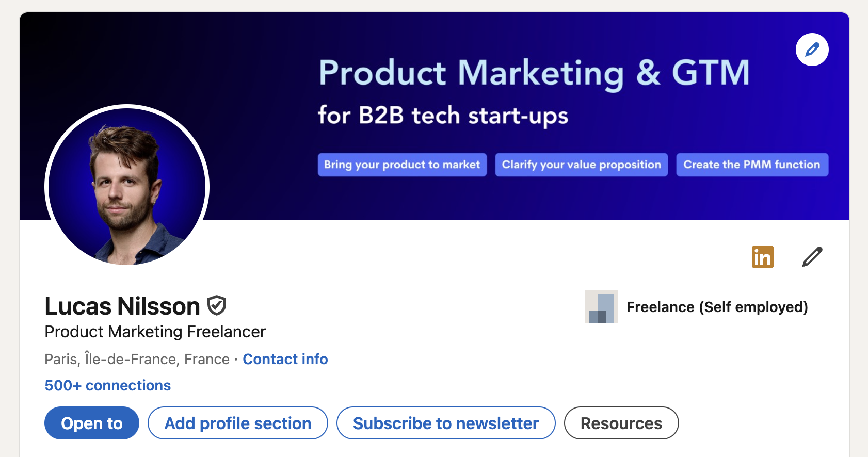Click the "Clarify your value proposition" banner tag

581,165
